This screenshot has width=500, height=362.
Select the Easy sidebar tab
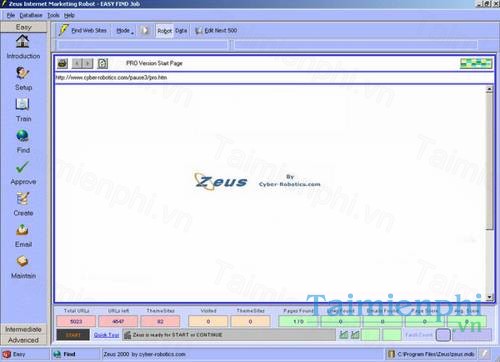[24, 27]
